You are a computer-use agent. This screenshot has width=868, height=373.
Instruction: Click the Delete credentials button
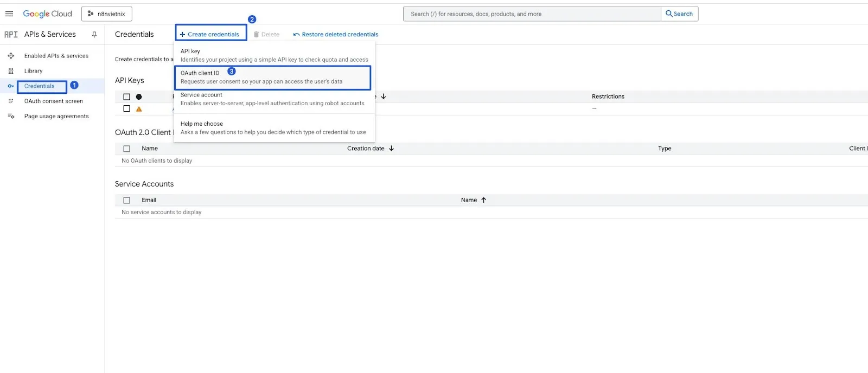266,34
